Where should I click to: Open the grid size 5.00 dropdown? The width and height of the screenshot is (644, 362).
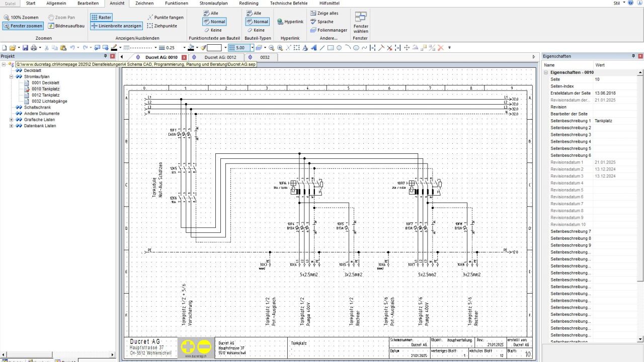(252, 48)
